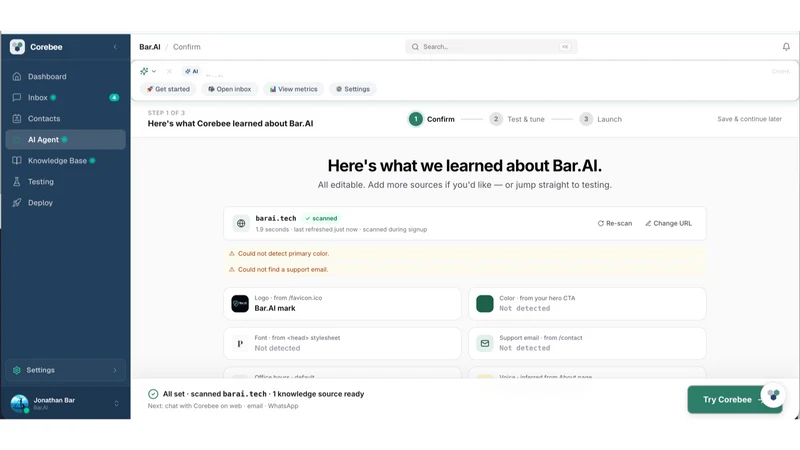Click the Get started chip

click(168, 89)
